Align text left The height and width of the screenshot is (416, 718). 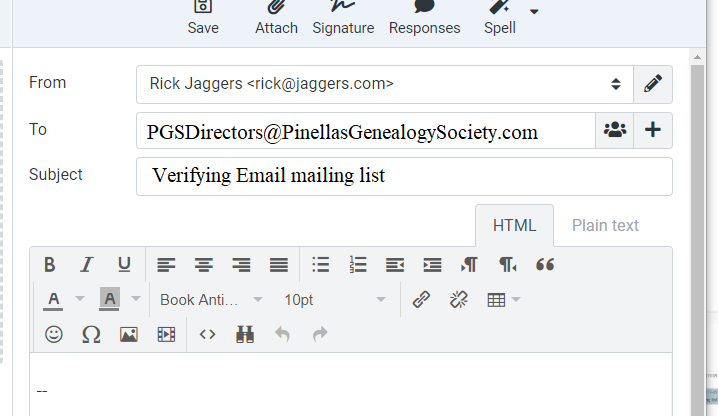[x=166, y=265]
